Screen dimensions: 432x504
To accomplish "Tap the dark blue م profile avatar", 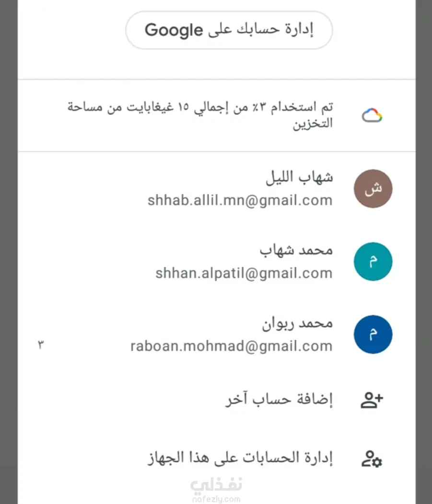I will pos(373,334).
